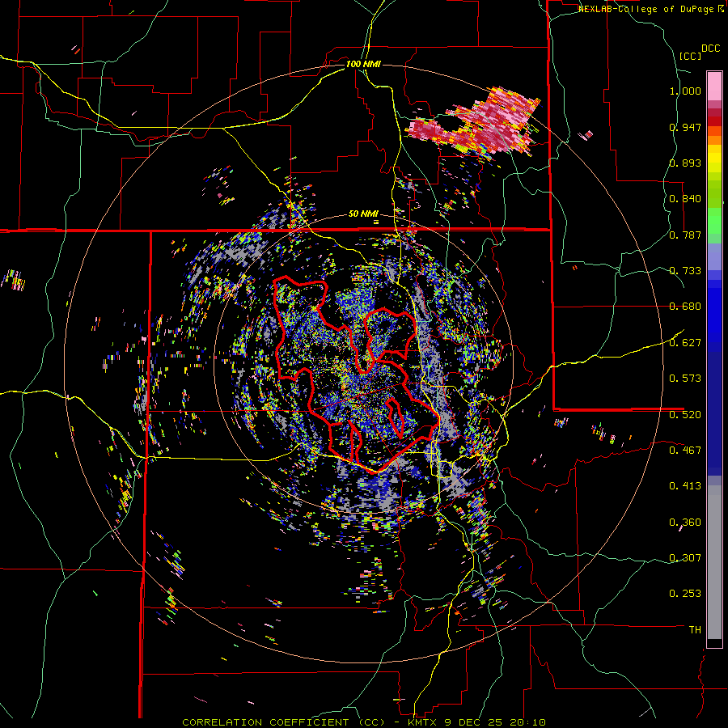
Task: Click the 0.413 value on color scale
Action: point(685,486)
